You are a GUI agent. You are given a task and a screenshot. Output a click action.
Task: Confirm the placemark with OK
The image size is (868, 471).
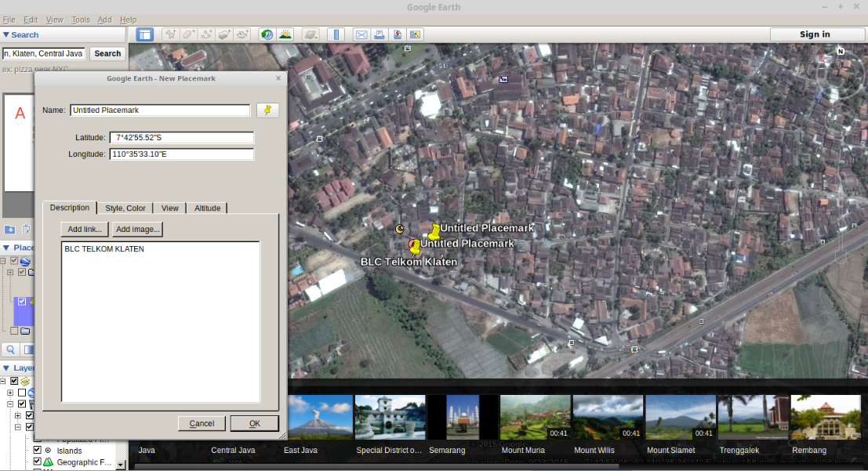(x=255, y=423)
